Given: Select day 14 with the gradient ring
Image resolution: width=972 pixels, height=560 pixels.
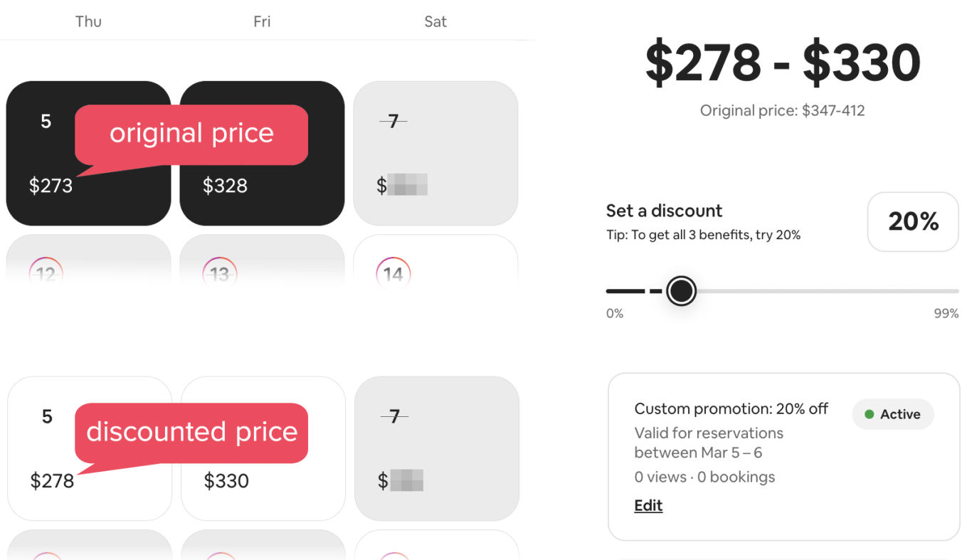Looking at the screenshot, I should click(x=393, y=273).
